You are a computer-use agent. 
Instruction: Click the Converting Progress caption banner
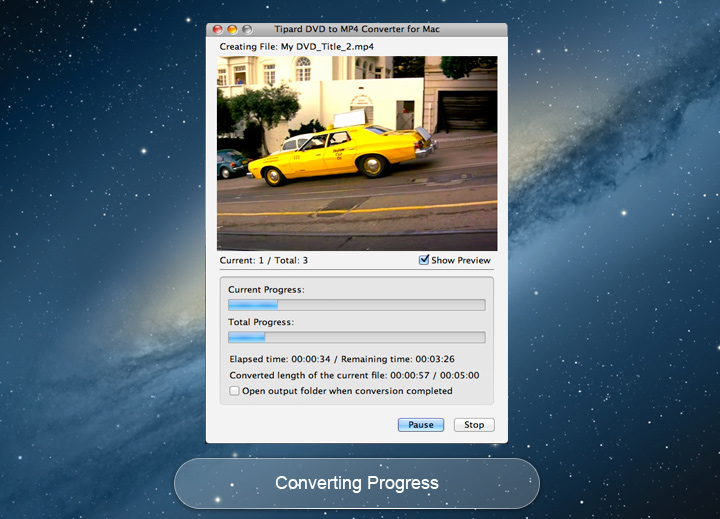coord(357,483)
